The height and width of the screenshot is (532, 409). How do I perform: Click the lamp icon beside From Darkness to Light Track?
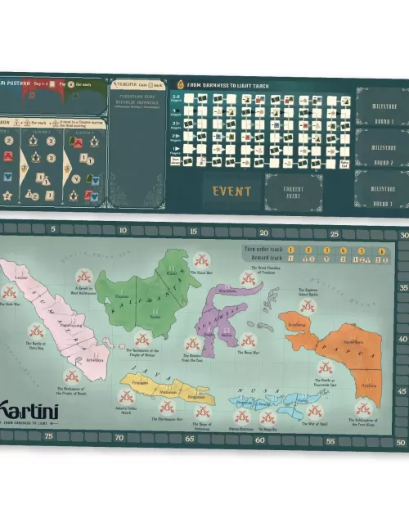click(x=181, y=84)
